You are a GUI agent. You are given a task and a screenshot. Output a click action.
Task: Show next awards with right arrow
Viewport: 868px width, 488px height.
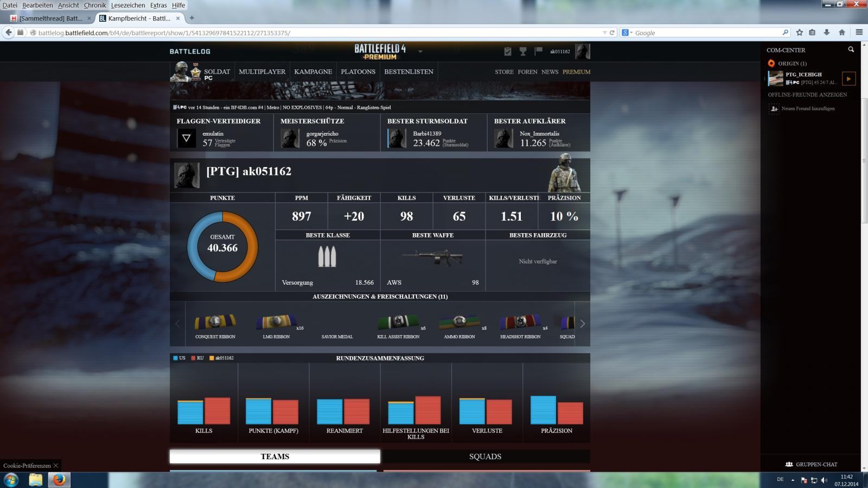tap(582, 324)
